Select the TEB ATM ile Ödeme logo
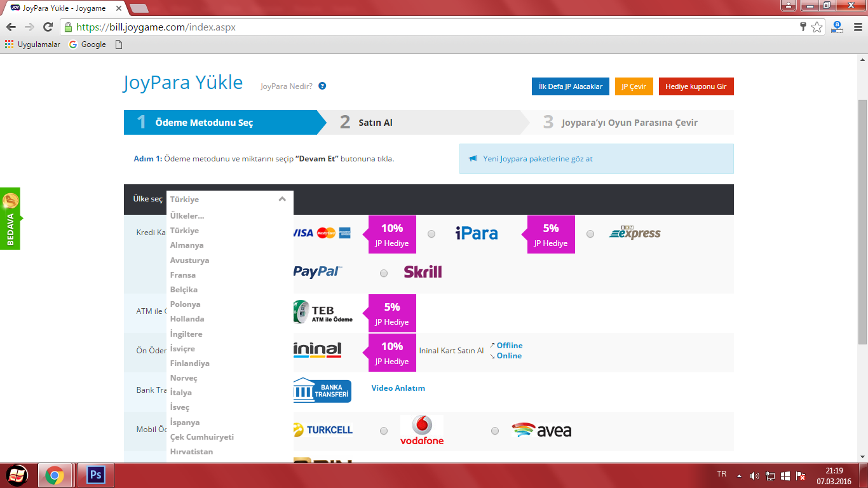868x488 pixels. pyautogui.click(x=323, y=312)
